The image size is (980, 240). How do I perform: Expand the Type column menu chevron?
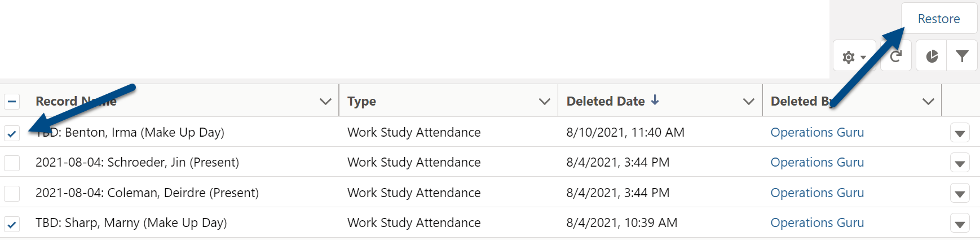(x=544, y=102)
